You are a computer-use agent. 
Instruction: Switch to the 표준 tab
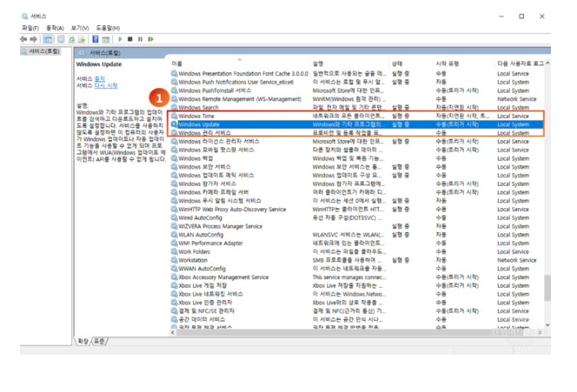click(x=100, y=341)
